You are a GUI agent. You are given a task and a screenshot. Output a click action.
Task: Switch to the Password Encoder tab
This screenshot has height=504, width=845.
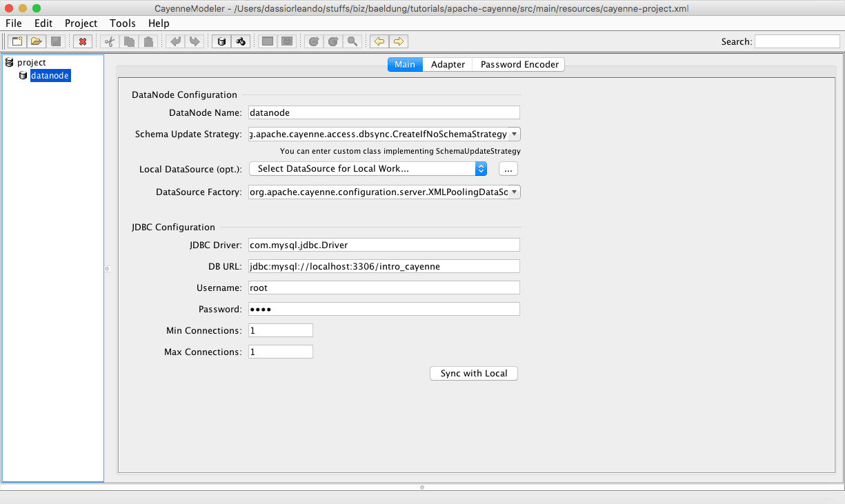pos(519,65)
